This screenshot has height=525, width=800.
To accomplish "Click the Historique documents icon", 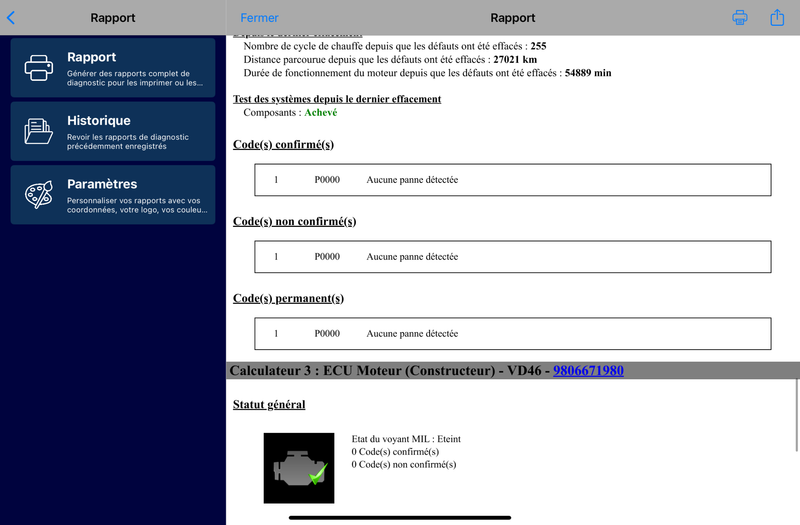I will click(x=39, y=131).
